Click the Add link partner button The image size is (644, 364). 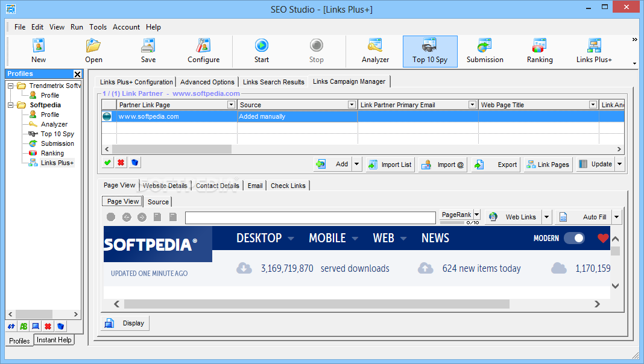coord(332,164)
